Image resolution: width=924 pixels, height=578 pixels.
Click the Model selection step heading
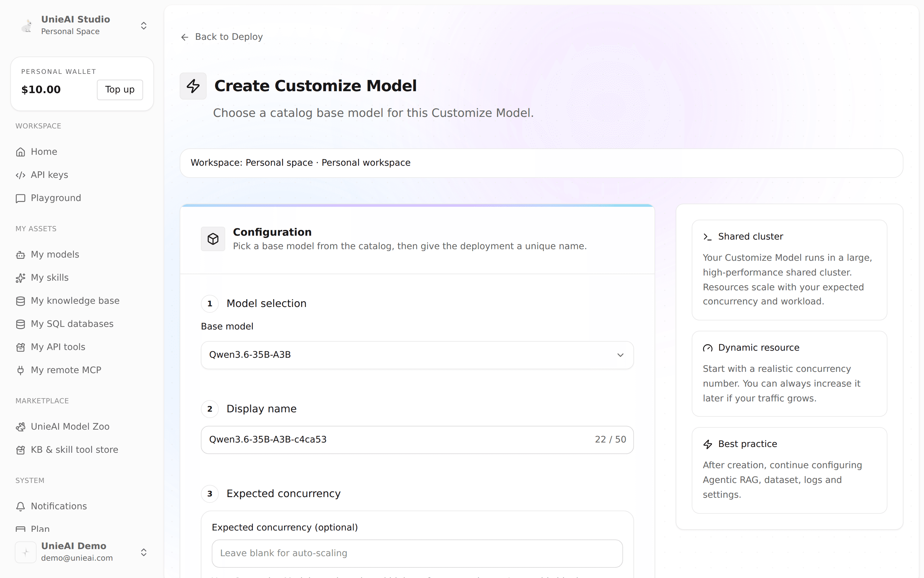[266, 303]
